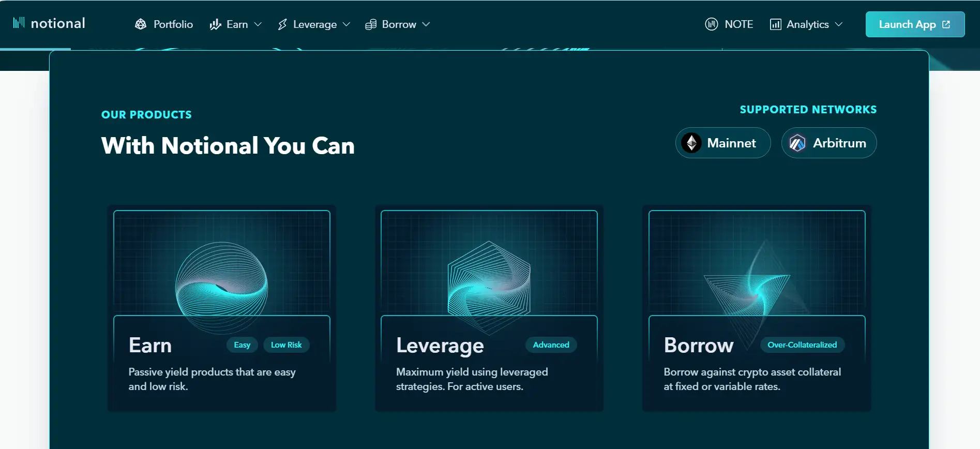This screenshot has width=980, height=449.
Task: Open the Analytics dropdown chevron
Action: tap(839, 24)
